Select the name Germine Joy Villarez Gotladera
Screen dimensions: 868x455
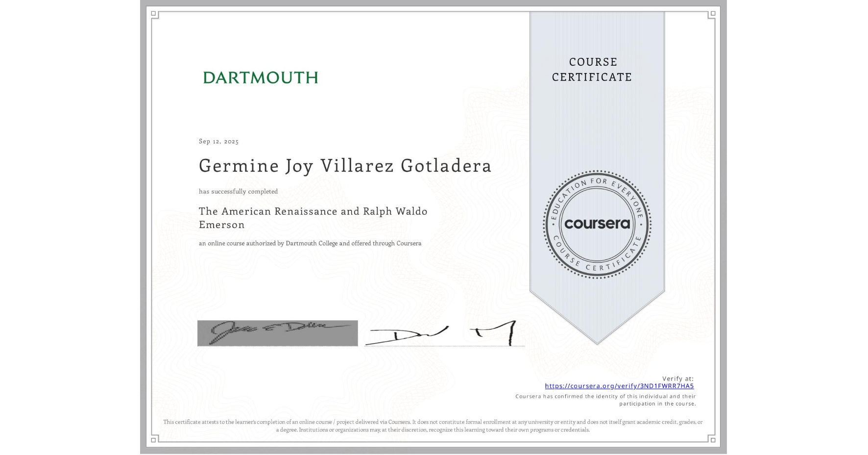point(345,166)
